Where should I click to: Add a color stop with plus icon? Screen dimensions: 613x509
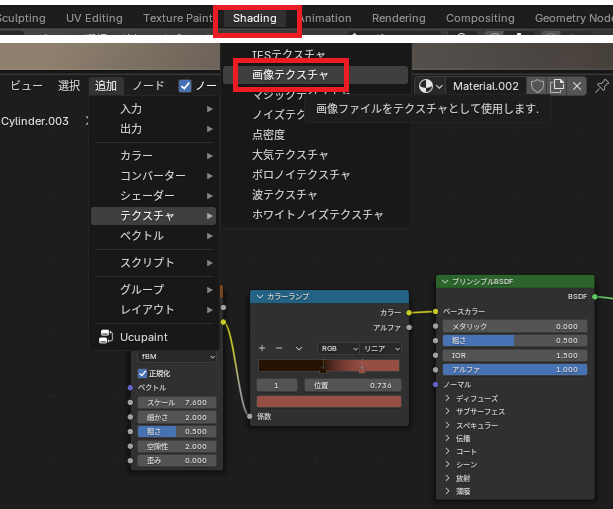click(x=262, y=348)
